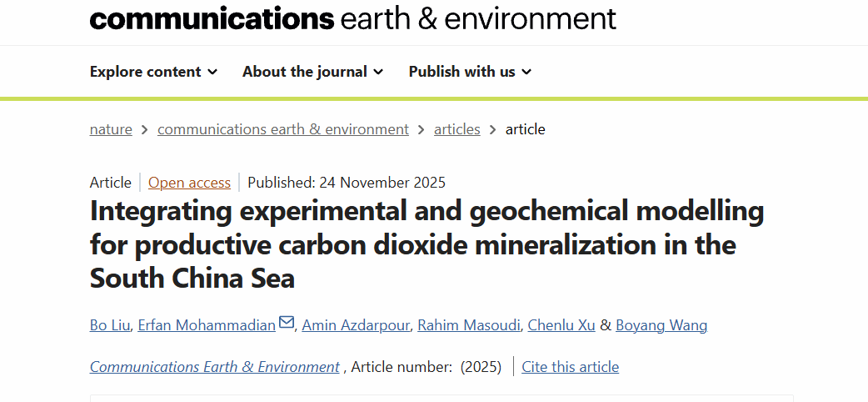The height and width of the screenshot is (402, 868).
Task: View author Amin Azdarpour
Action: (356, 325)
